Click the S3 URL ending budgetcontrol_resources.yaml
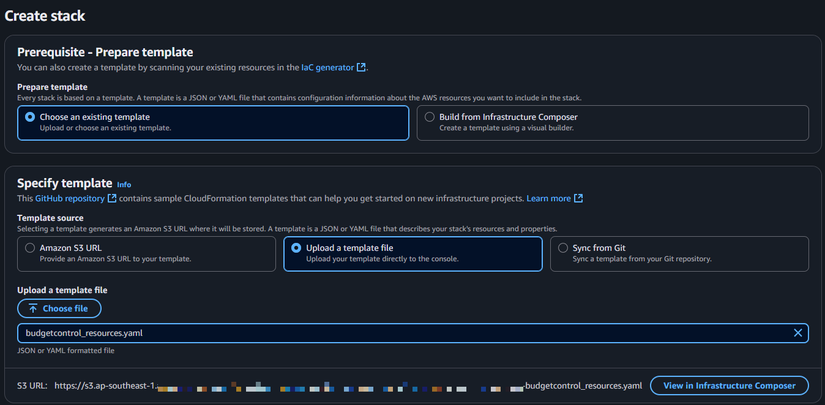Viewport: 825px width, 405px height. coord(348,386)
